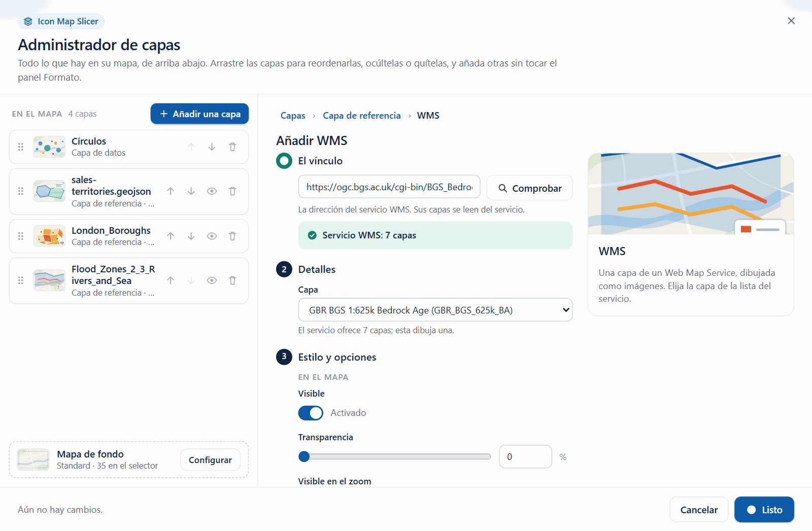Hide the sales-territories.geojson layer
This screenshot has width=812, height=531.
212,191
